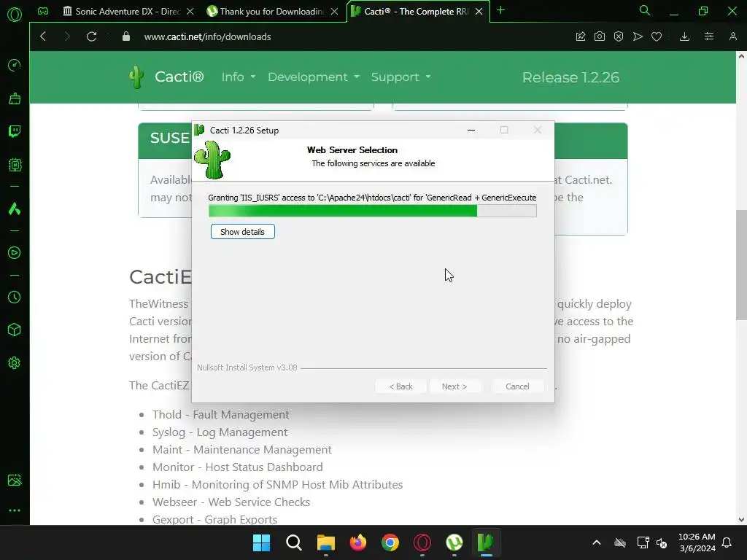747x560 pixels.
Task: Open Aria AI sidebar icon
Action: pyautogui.click(x=15, y=209)
